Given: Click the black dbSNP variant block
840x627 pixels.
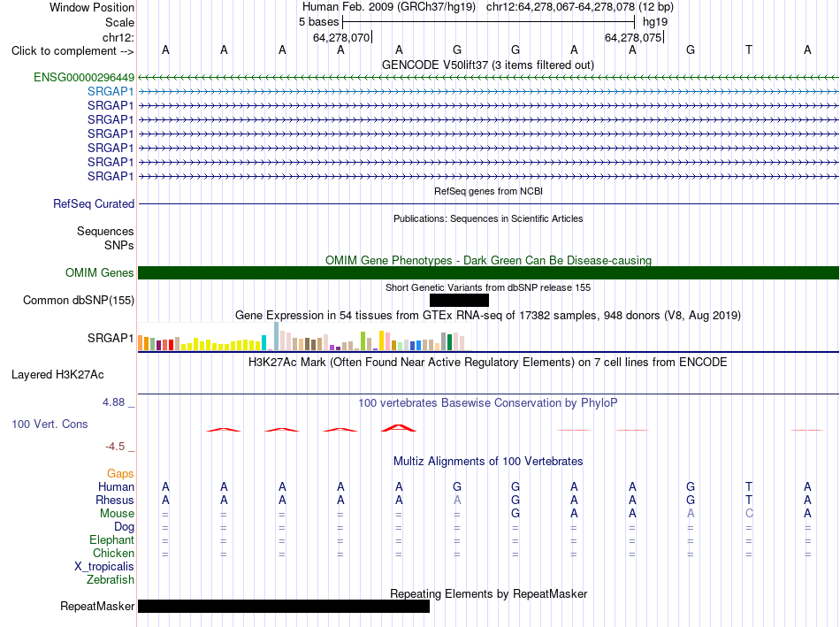Looking at the screenshot, I should (459, 300).
